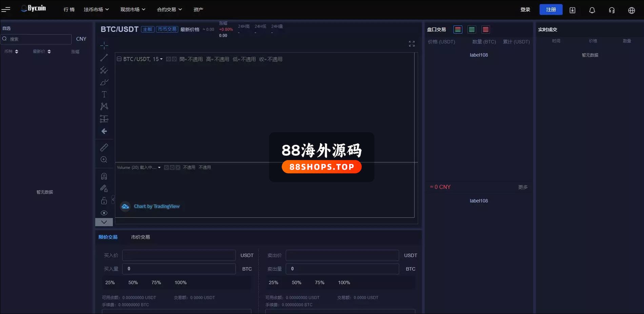Choose the text annotation tool
Viewport: 644px width, 314px height.
[104, 94]
